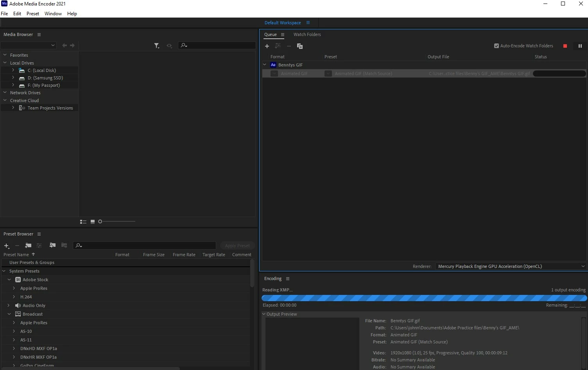The width and height of the screenshot is (588, 370).
Task: Click the Delete Preset minus icon
Action: (x=17, y=246)
